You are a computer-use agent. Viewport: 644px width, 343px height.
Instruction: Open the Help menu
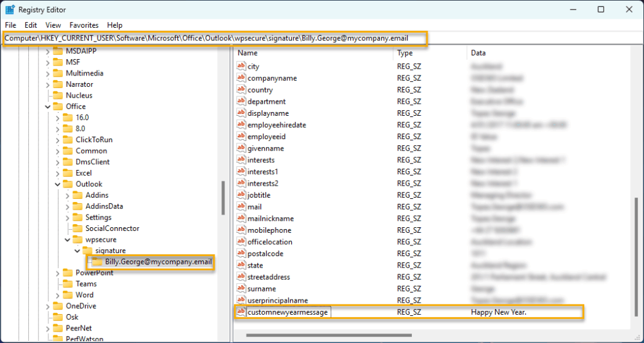point(114,25)
